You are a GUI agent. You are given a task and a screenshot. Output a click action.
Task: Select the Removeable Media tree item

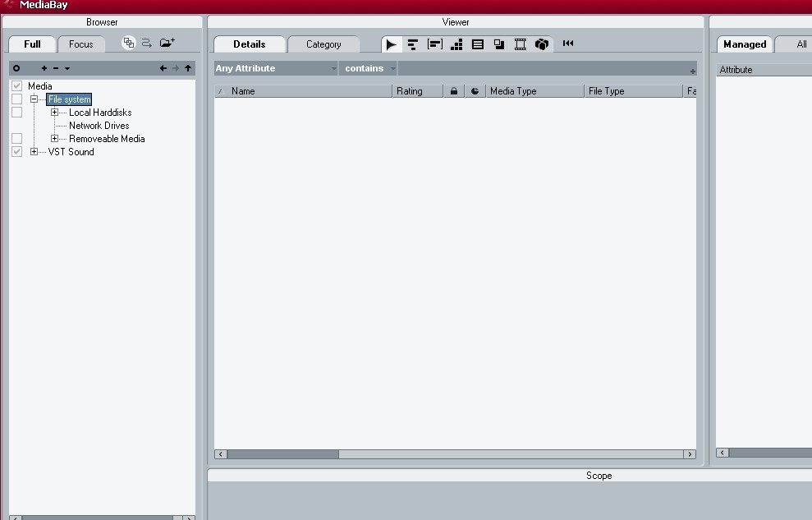pyautogui.click(x=107, y=138)
